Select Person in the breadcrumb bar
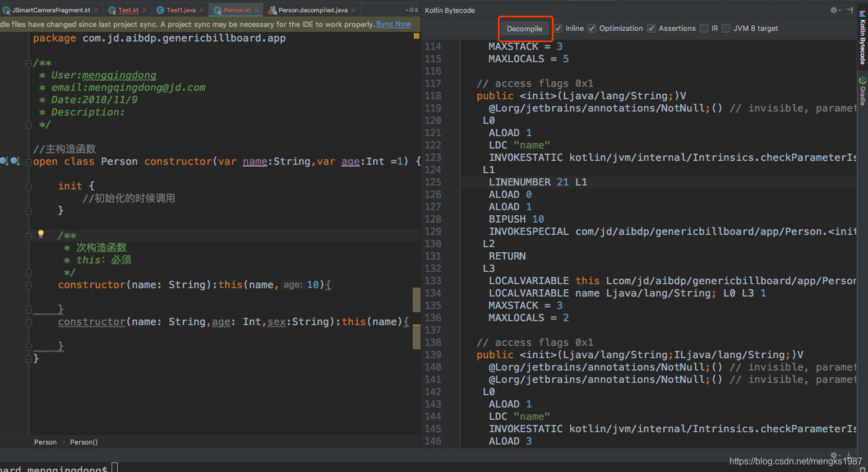Viewport: 868px width, 472px height. [x=45, y=442]
